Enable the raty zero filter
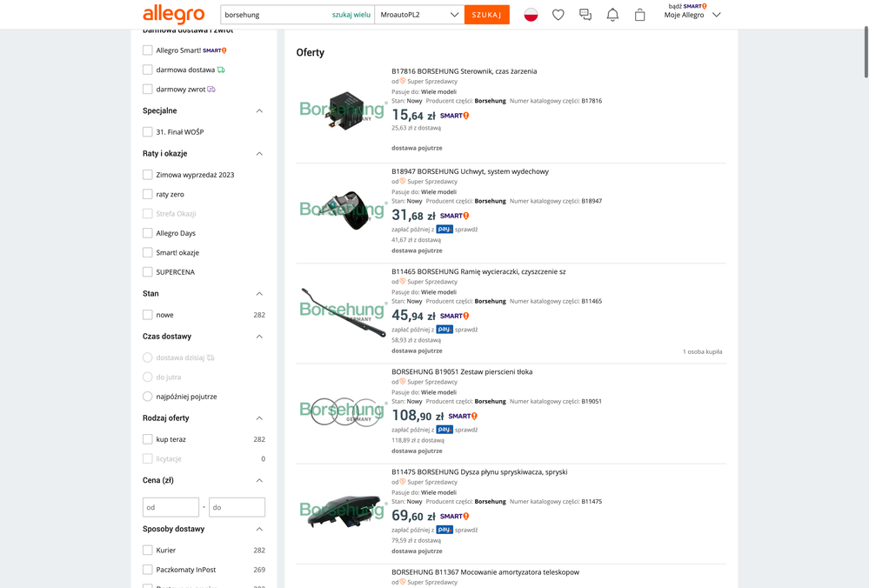869x588 pixels. (147, 194)
